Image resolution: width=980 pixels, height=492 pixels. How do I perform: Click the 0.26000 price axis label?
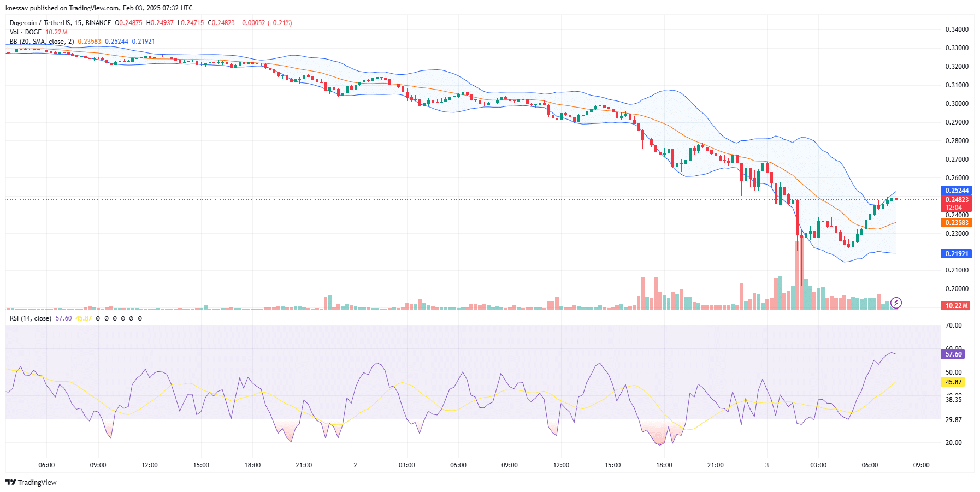coord(957,178)
